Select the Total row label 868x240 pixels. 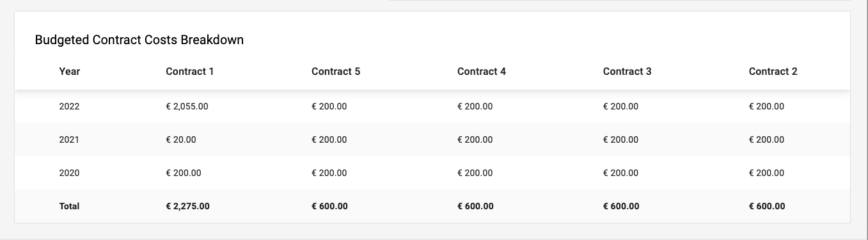pos(69,206)
